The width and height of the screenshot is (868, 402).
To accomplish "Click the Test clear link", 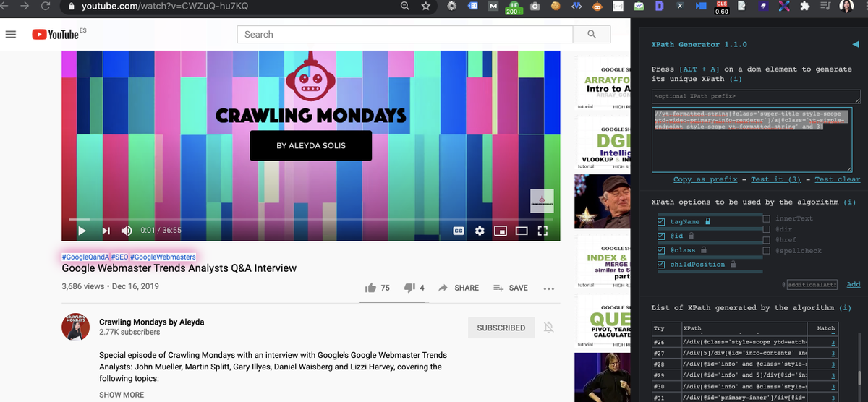I will [838, 179].
